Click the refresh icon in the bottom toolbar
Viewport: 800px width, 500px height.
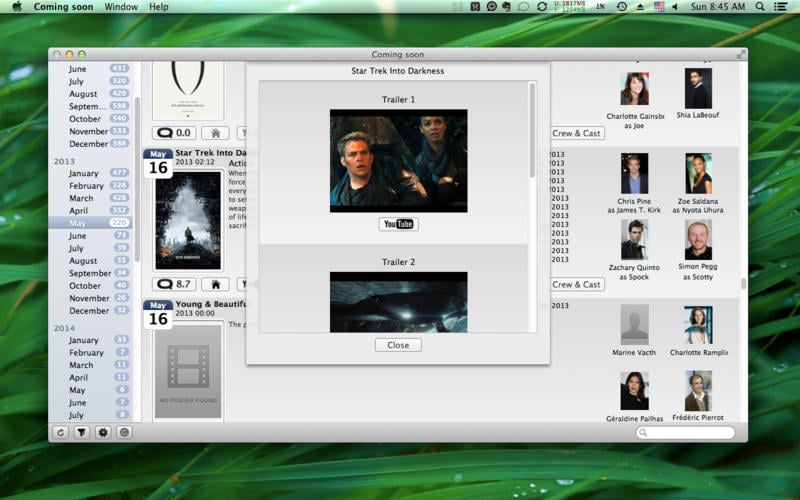click(60, 433)
